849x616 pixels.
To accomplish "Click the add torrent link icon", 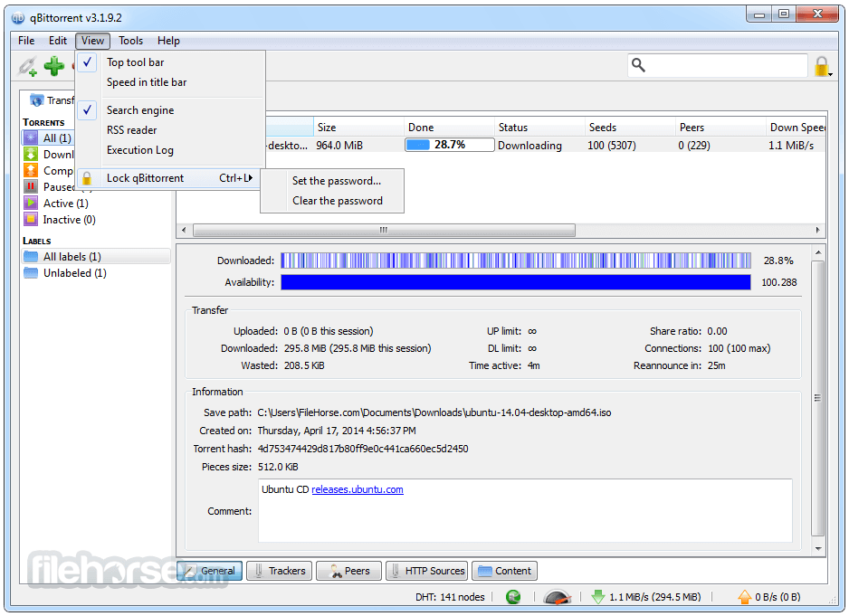I will point(27,66).
